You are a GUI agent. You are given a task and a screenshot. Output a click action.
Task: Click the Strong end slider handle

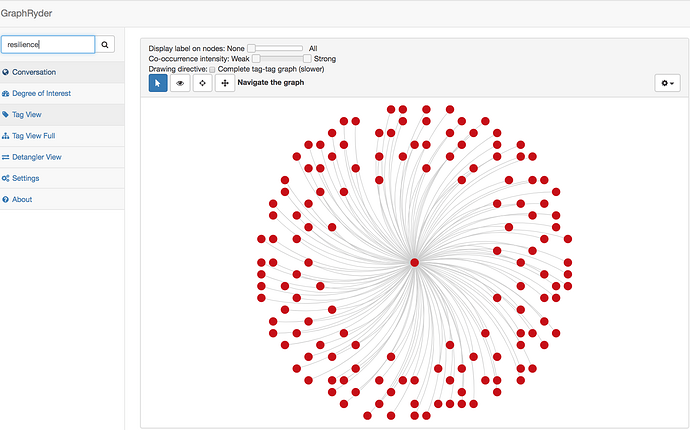307,59
